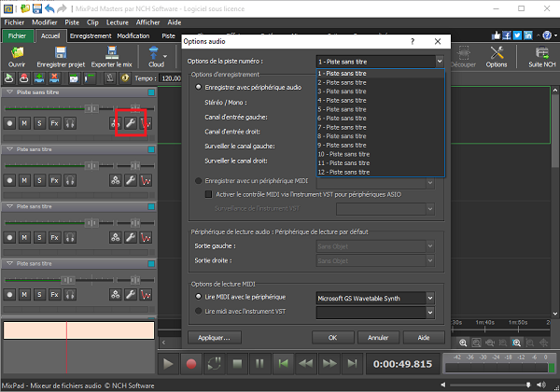Viewport: 560px width, 392px height.
Task: Toggle solo S on the third track
Action: [39, 238]
